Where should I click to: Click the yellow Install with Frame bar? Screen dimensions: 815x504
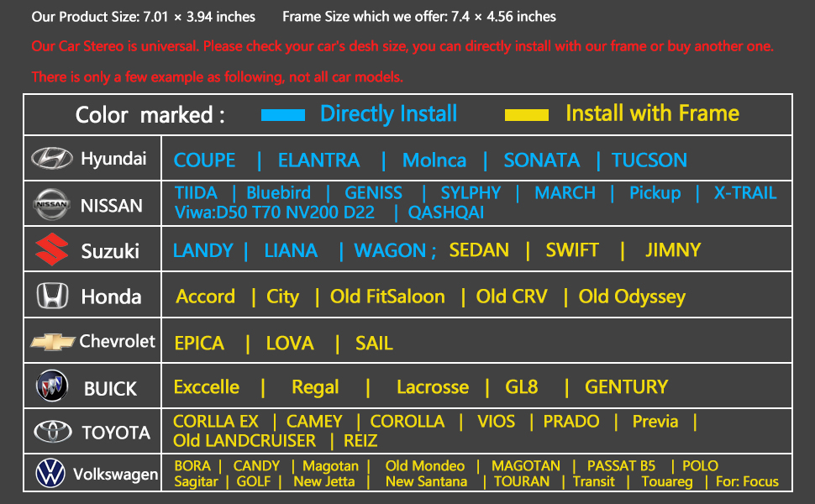(526, 114)
